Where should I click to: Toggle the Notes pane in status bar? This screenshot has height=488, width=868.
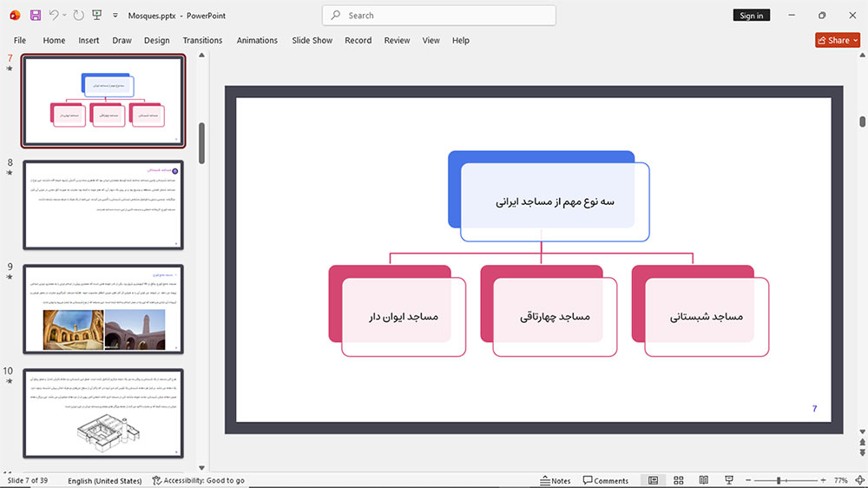(x=556, y=480)
